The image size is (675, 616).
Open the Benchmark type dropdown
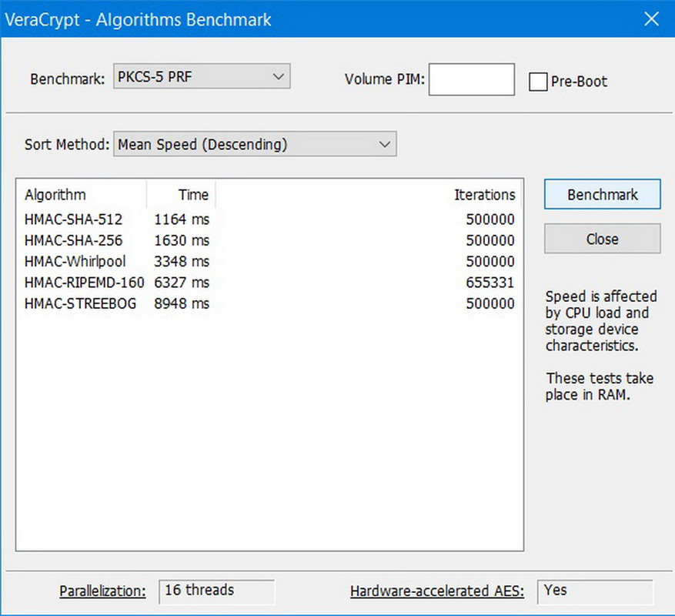point(202,77)
